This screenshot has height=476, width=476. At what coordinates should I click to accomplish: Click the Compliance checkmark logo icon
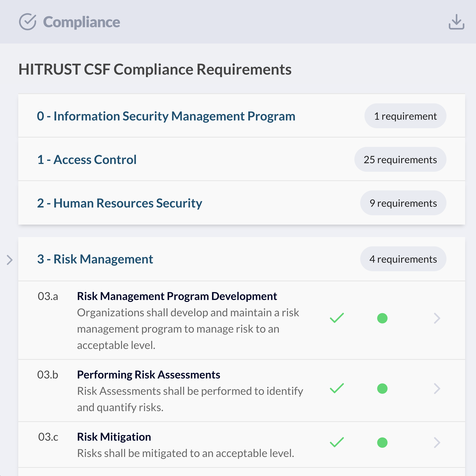tap(28, 22)
